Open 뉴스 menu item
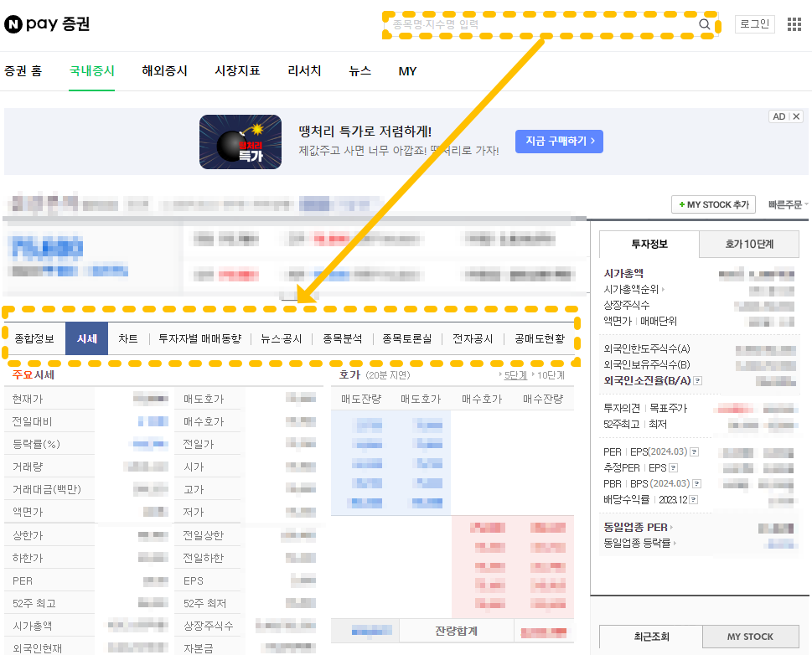The image size is (812, 655). point(359,71)
